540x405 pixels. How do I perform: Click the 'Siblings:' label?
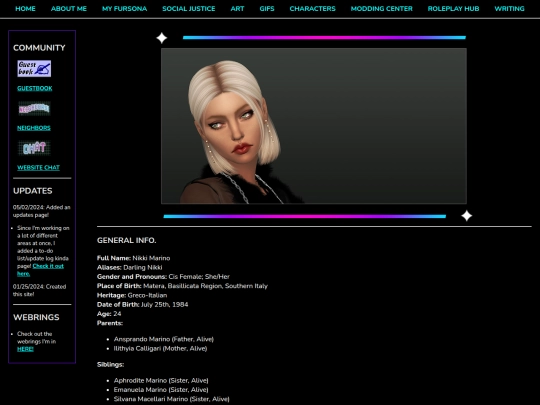coord(111,365)
